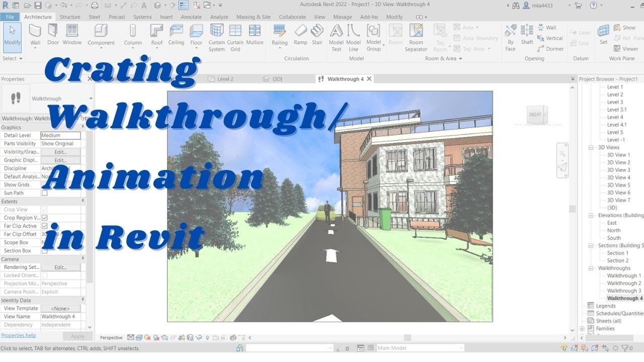Select the Shaft opening tool

(x=527, y=35)
